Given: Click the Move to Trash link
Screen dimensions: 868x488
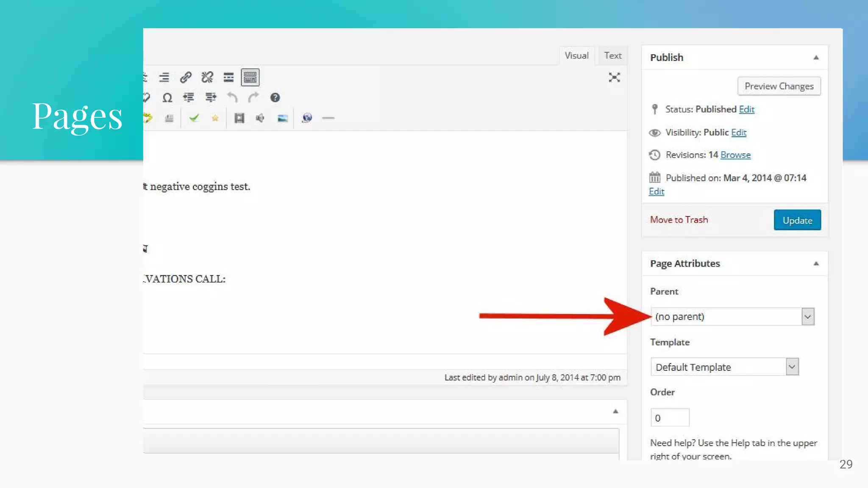Looking at the screenshot, I should pos(679,220).
